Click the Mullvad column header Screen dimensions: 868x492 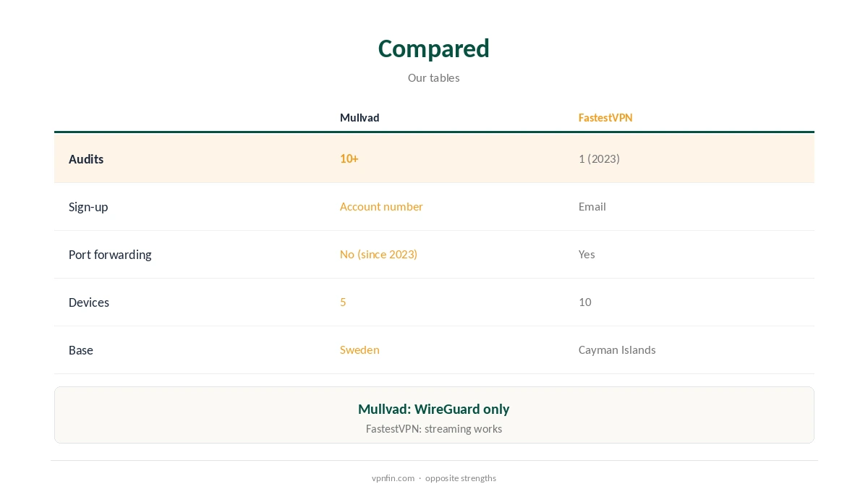(359, 118)
